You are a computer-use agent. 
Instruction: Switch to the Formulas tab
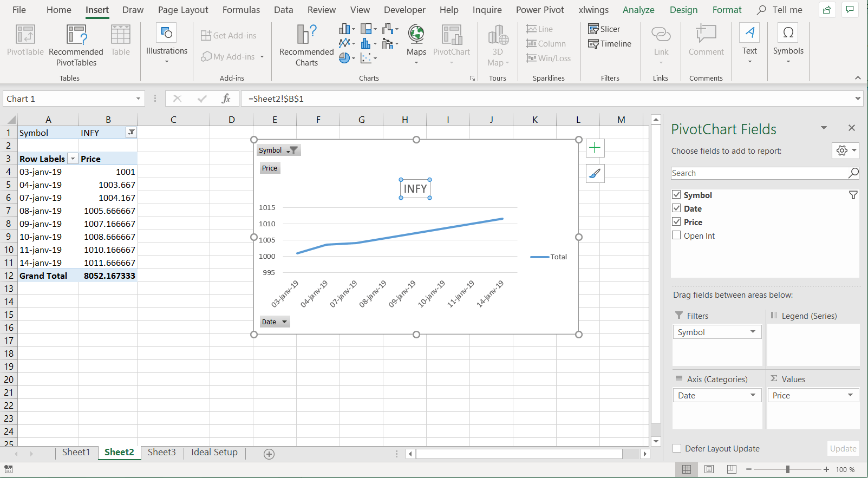click(x=241, y=10)
